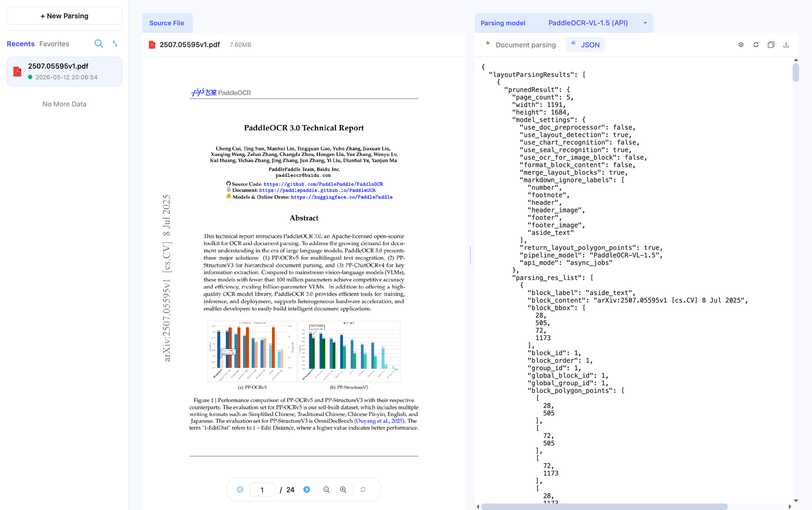Click the PDF file icon beside filename header
The height and width of the screenshot is (510, 812).
click(152, 45)
